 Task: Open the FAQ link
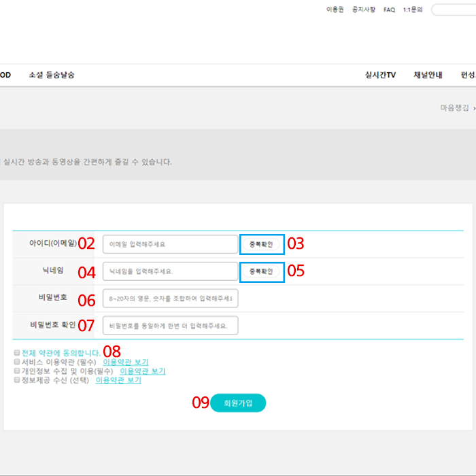point(389,10)
